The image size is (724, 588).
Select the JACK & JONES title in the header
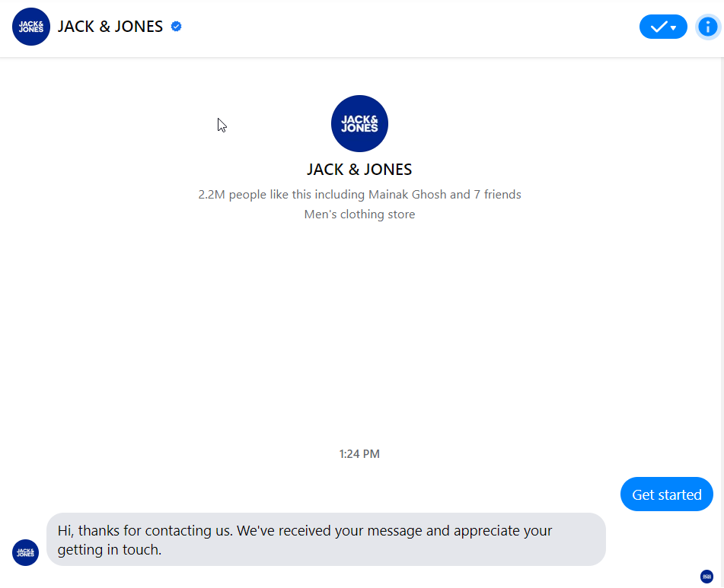111,26
